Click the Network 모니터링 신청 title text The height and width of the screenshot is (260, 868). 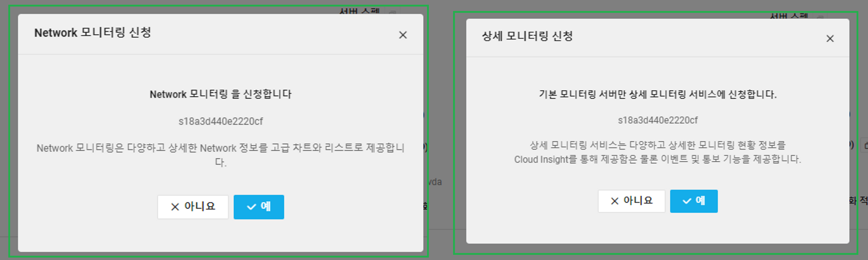93,33
